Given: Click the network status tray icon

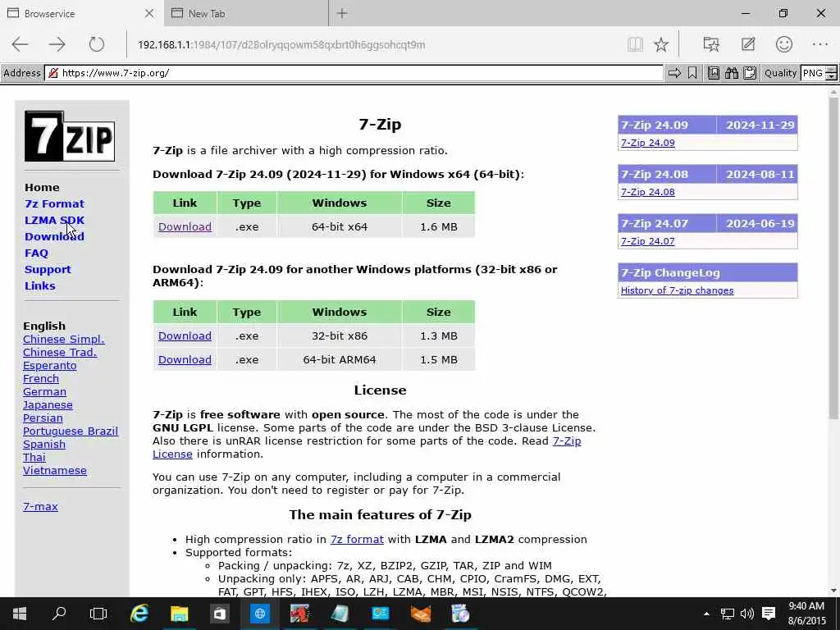Looking at the screenshot, I should (727, 614).
